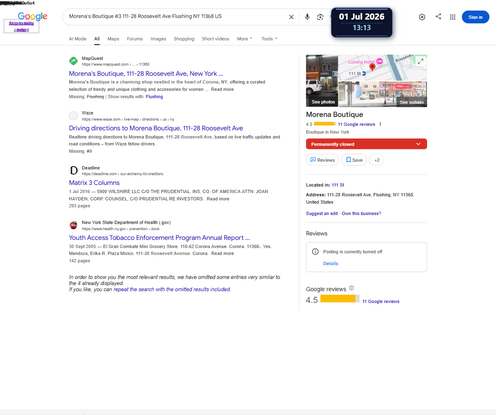Open the Short videos tab

[x=215, y=39]
